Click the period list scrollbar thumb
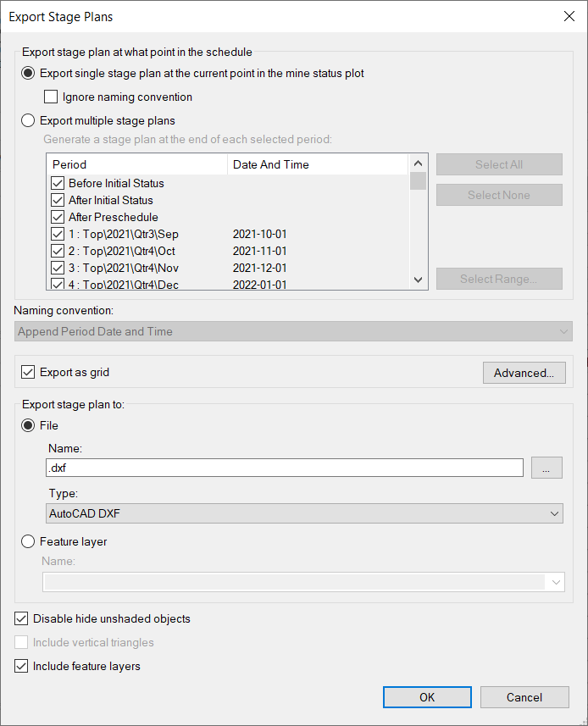 418,181
